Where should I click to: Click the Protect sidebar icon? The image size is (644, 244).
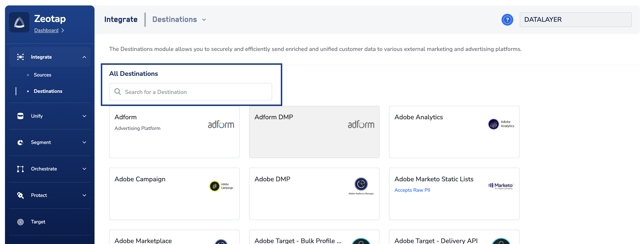click(x=20, y=195)
